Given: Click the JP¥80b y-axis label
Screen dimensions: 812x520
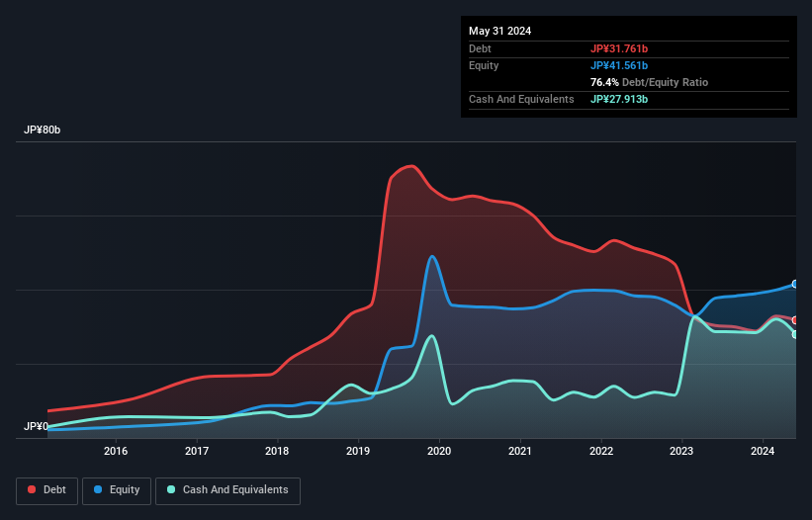Looking at the screenshot, I should (42, 130).
